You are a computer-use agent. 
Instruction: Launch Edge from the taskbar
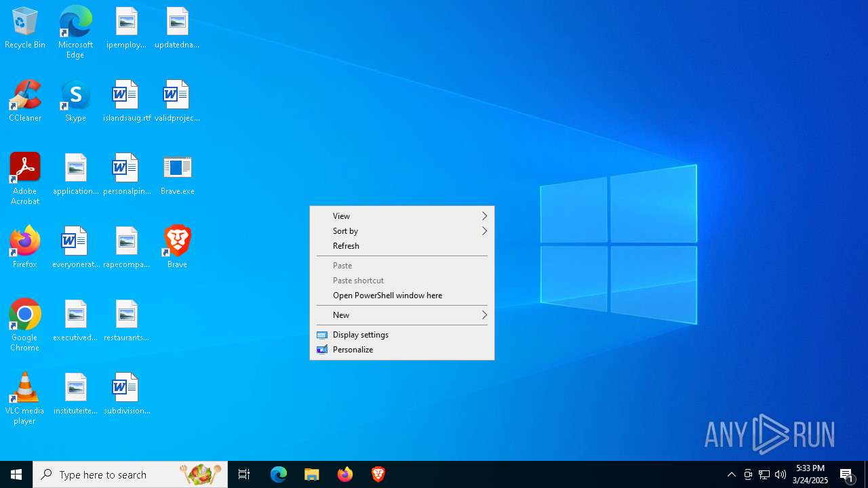279,474
